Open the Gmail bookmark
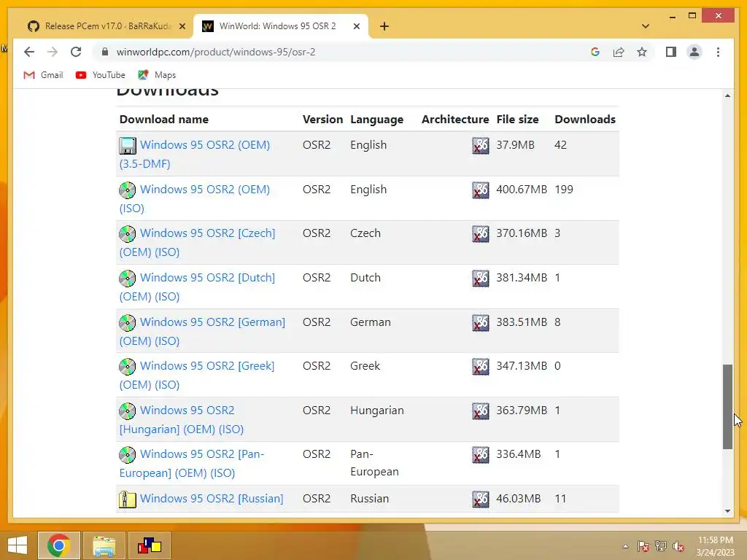Viewport: 747px width, 560px height. (x=43, y=75)
